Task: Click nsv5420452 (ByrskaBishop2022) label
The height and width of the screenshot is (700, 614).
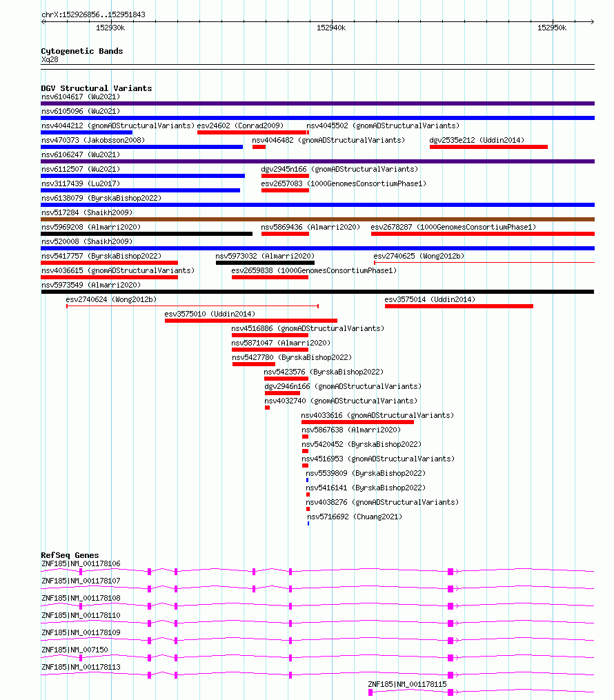Action: [x=362, y=444]
